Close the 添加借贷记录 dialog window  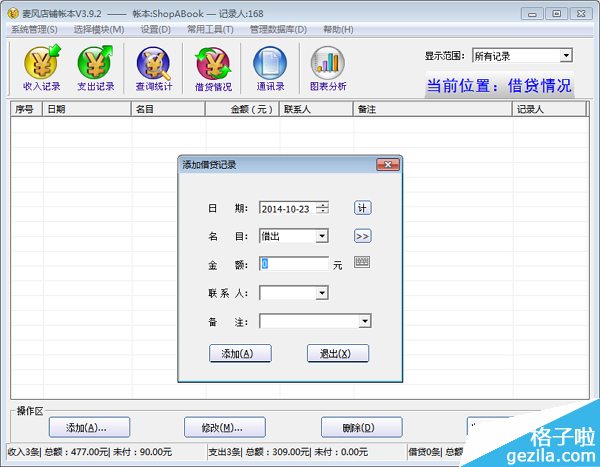[x=383, y=164]
